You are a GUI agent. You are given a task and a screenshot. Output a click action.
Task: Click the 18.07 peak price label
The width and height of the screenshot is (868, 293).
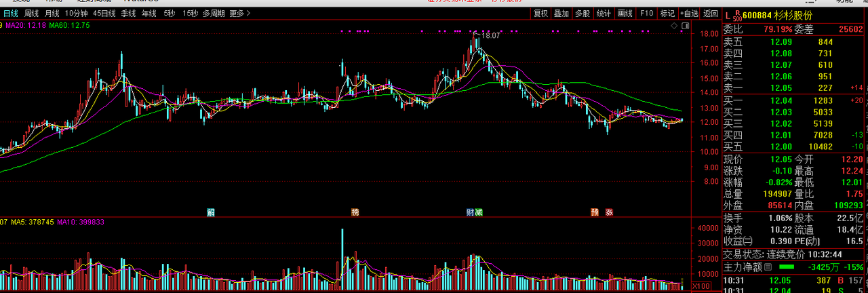pyautogui.click(x=490, y=35)
